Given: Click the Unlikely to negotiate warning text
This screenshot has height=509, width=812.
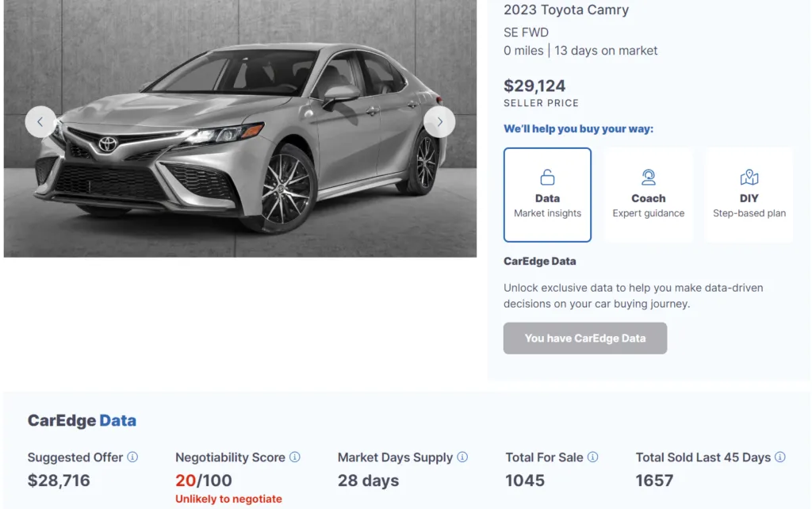Looking at the screenshot, I should (228, 499).
